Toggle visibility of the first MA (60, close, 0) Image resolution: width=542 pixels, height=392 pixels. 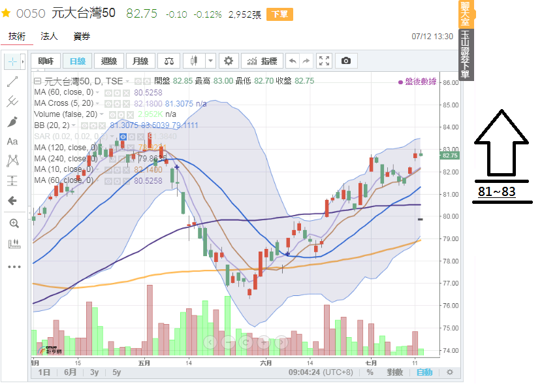point(108,93)
